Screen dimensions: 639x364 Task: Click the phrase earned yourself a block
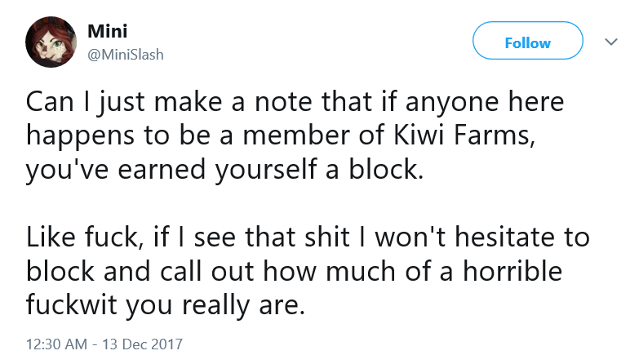[271, 169]
